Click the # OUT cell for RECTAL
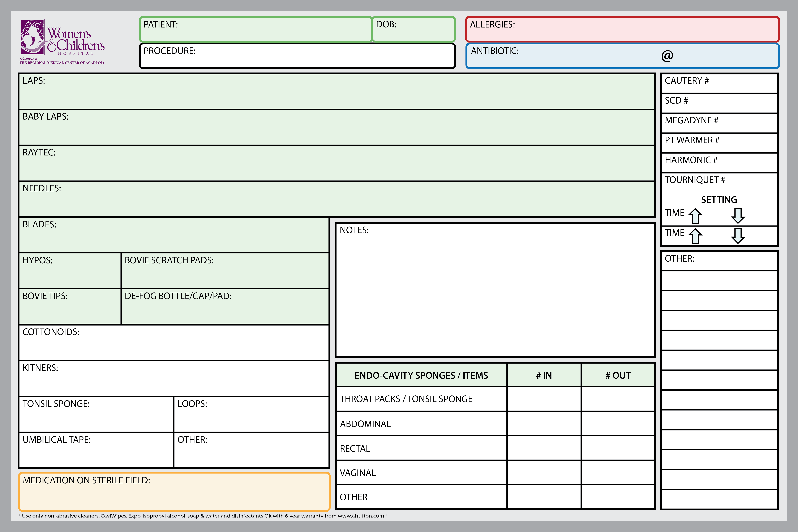Viewport: 798px width, 532px height. (618, 448)
